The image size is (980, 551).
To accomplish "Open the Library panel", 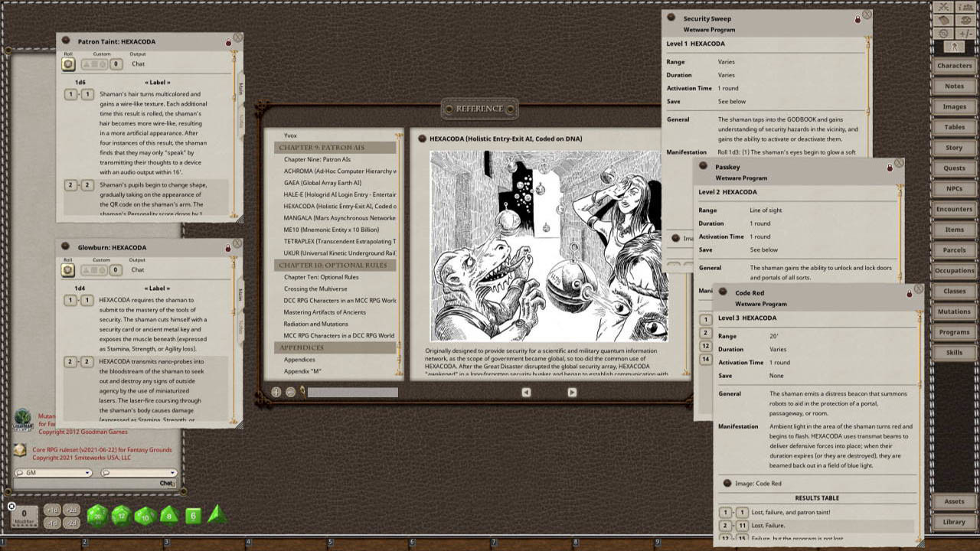I will point(954,521).
